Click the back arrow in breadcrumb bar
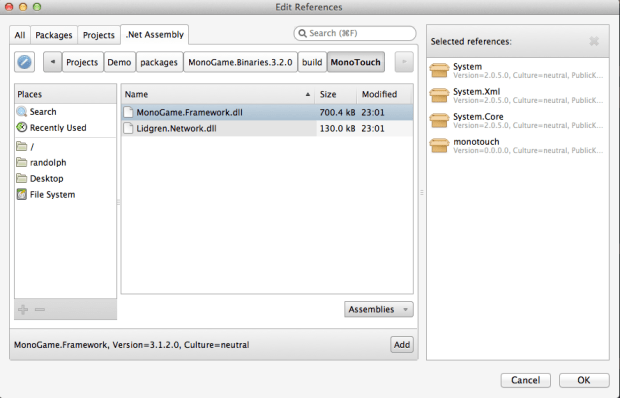620x398 pixels. 53,62
